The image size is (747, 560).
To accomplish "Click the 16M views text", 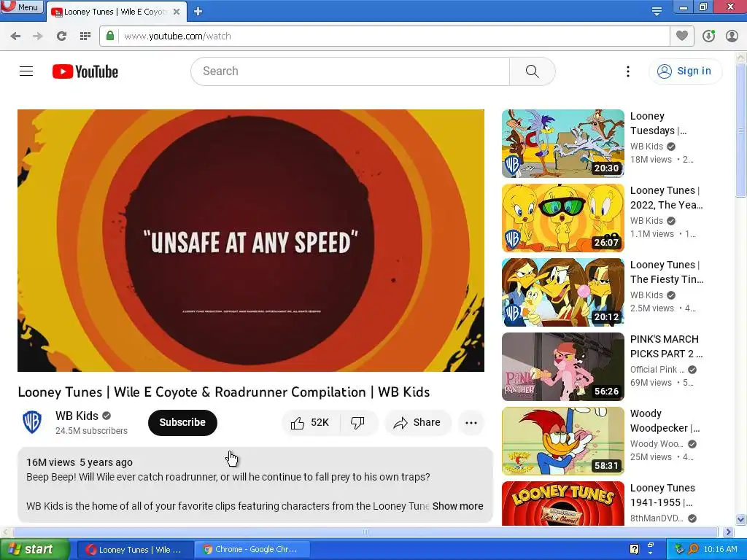I will click(x=50, y=462).
